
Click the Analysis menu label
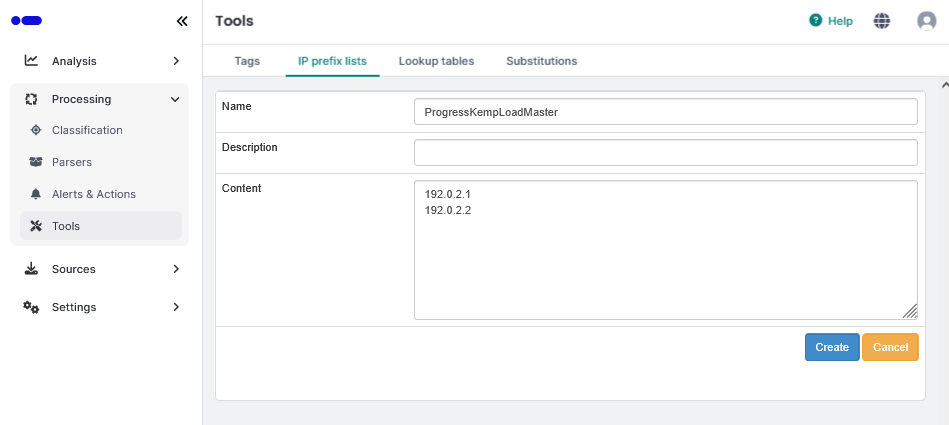pyautogui.click(x=74, y=61)
